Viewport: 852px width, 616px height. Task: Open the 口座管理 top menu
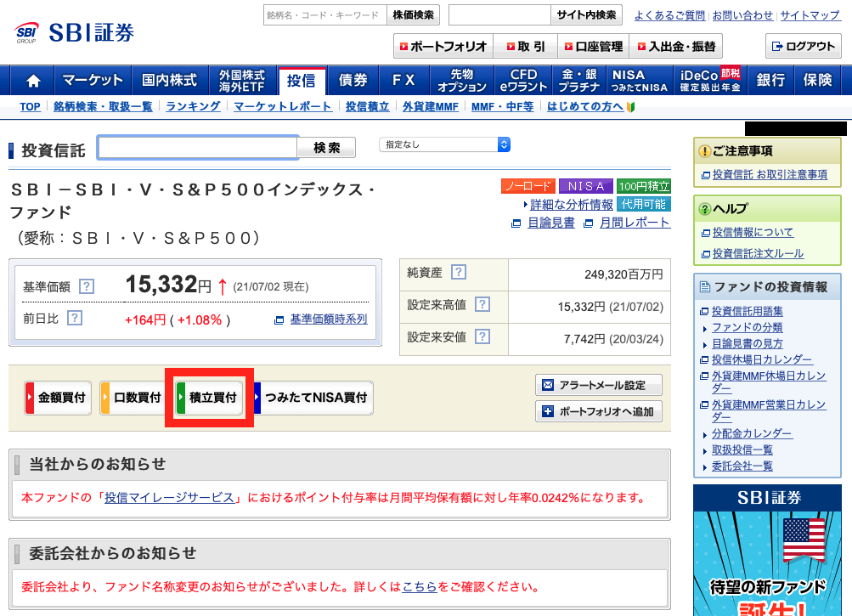coord(594,47)
